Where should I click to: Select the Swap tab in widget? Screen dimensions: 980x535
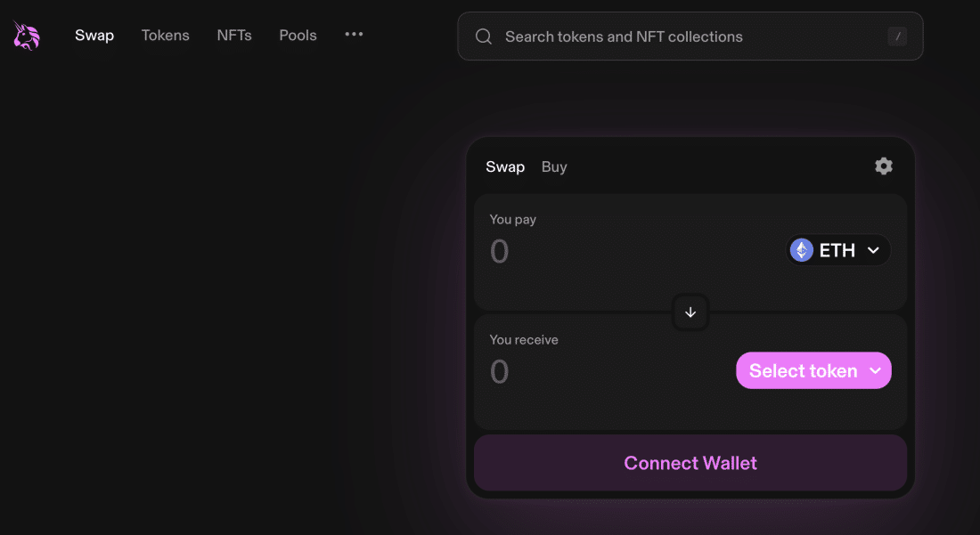click(505, 166)
